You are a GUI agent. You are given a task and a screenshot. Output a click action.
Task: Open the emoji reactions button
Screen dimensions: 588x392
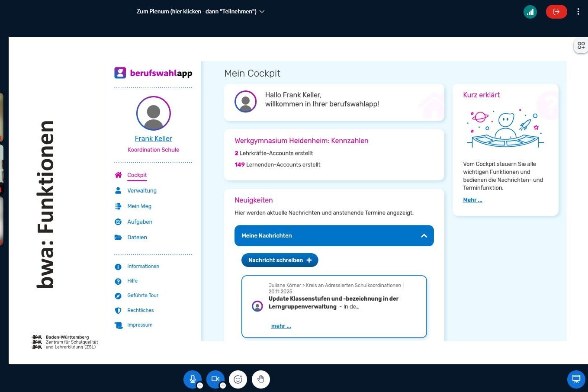[x=238, y=379]
